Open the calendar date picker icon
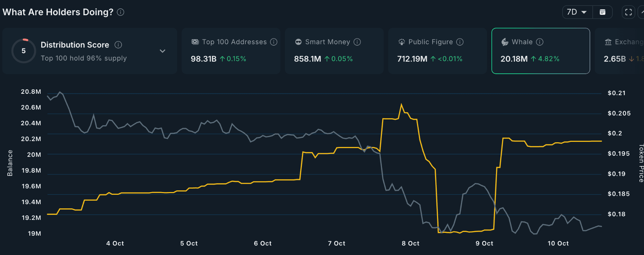 coord(603,12)
